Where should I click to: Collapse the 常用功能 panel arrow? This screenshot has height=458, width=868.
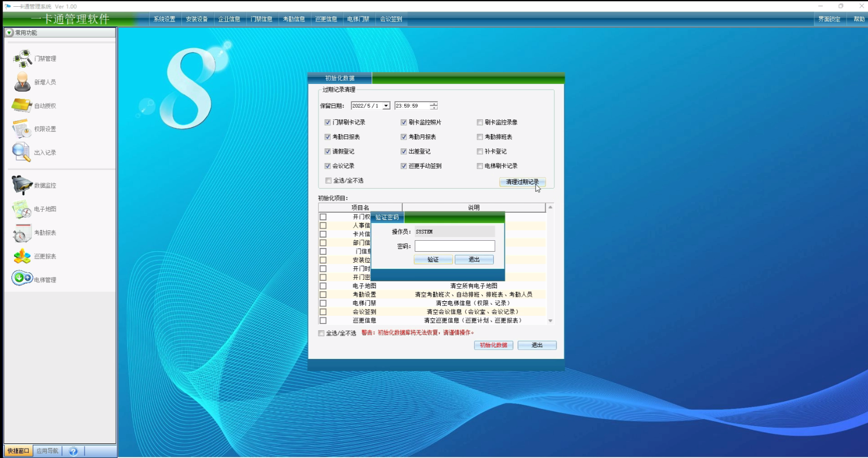9,33
